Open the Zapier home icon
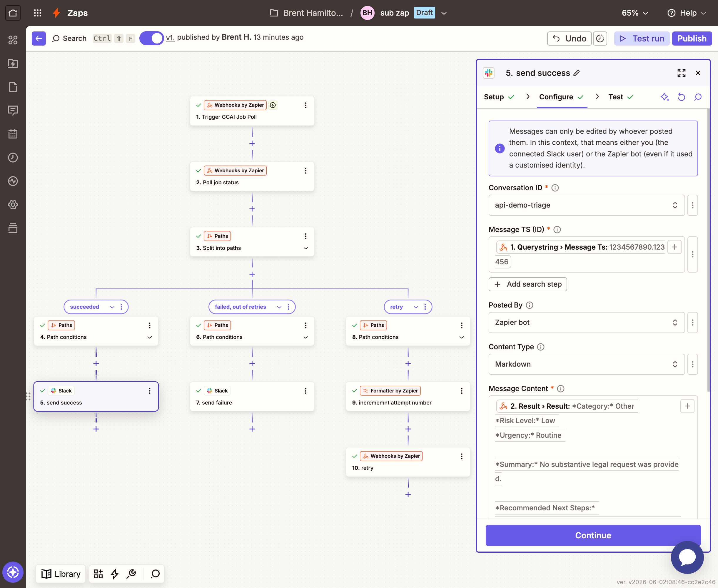Image resolution: width=718 pixels, height=588 pixels. coord(13,13)
